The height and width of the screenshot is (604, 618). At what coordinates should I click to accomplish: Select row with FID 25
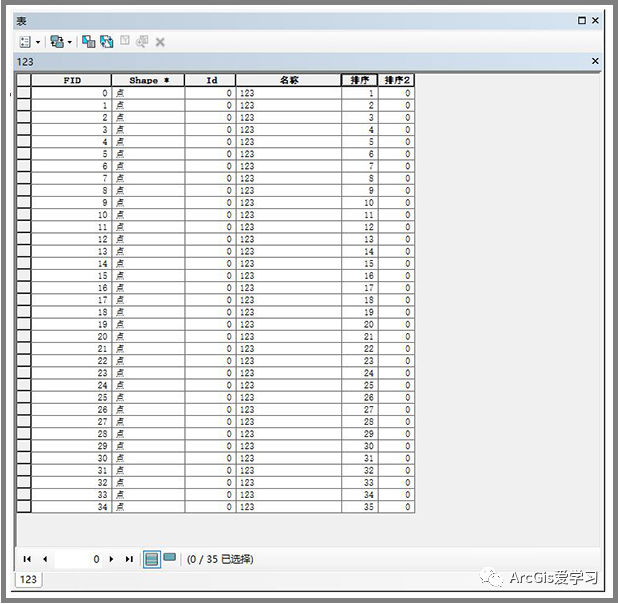coord(24,397)
